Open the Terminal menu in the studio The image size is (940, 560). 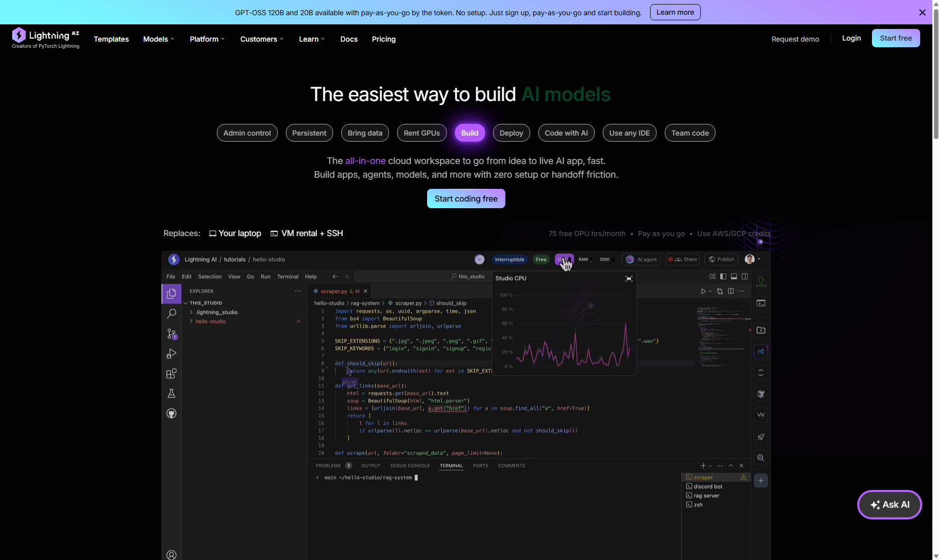(x=287, y=277)
